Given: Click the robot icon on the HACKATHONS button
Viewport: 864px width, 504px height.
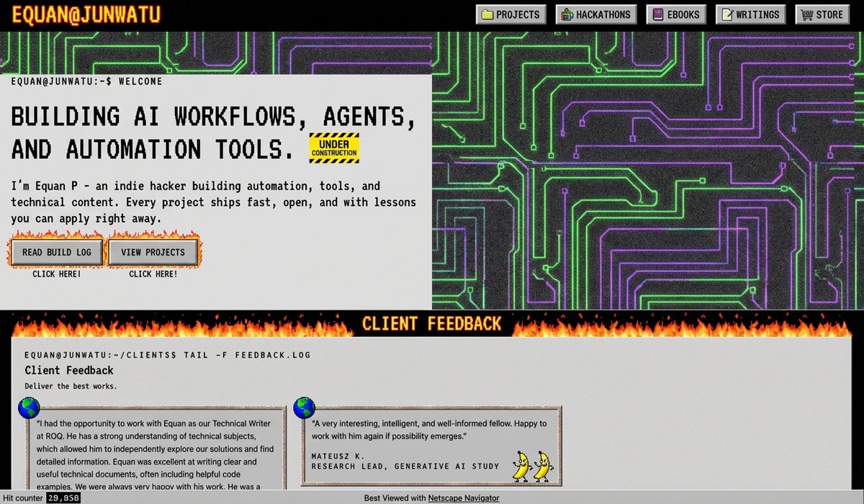Looking at the screenshot, I should 568,14.
